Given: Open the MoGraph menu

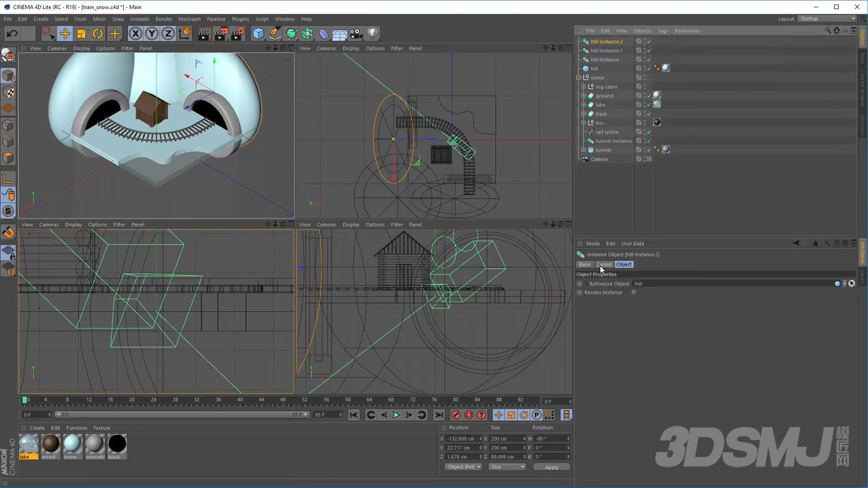Looking at the screenshot, I should [x=189, y=19].
